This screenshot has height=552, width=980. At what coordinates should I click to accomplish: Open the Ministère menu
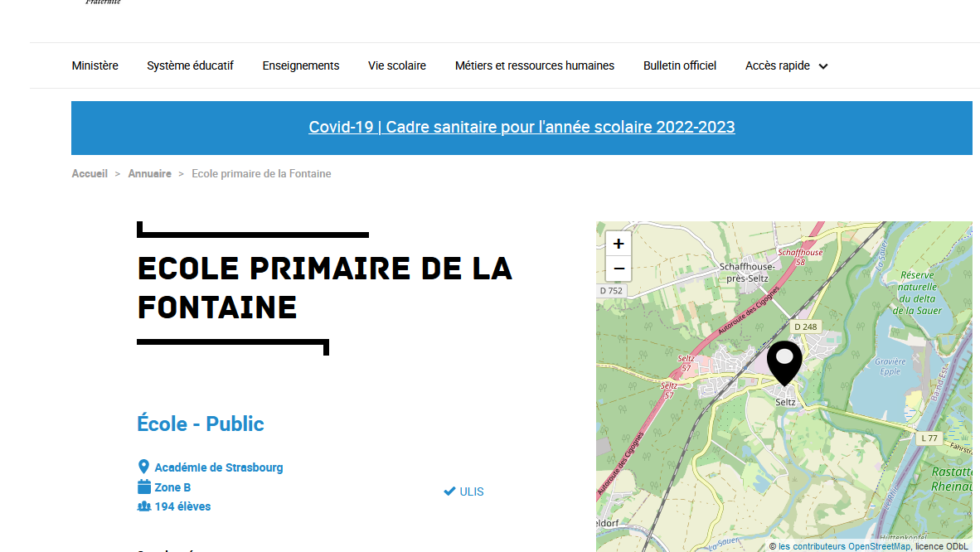click(x=95, y=65)
